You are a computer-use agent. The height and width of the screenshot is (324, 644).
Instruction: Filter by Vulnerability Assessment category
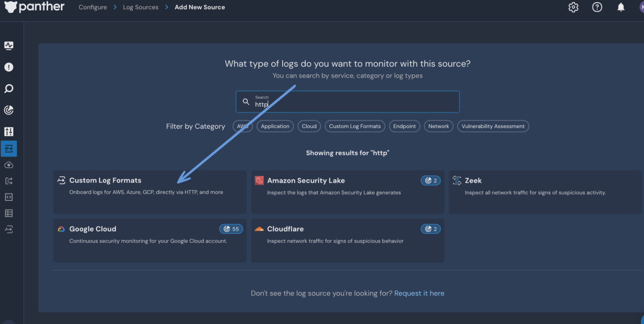[492, 126]
